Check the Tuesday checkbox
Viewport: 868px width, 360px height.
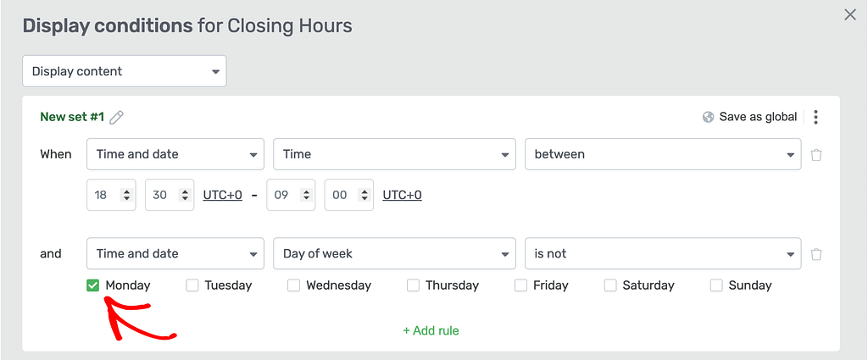point(192,285)
